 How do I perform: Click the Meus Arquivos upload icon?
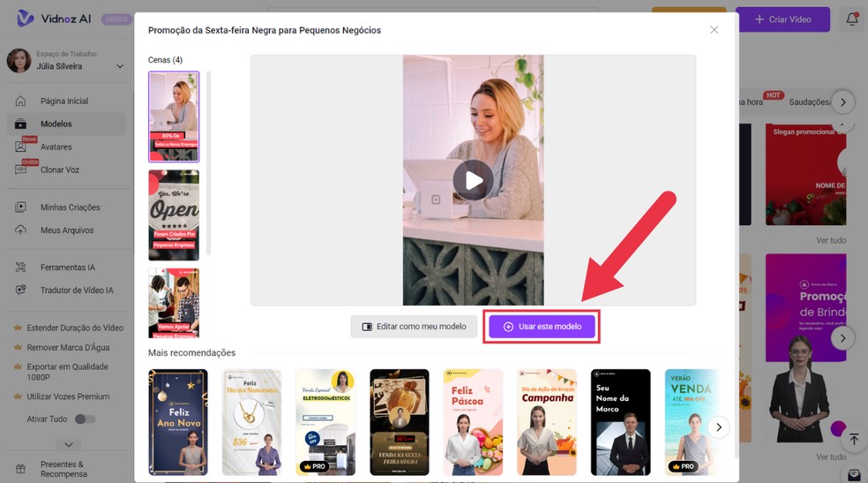pos(20,230)
